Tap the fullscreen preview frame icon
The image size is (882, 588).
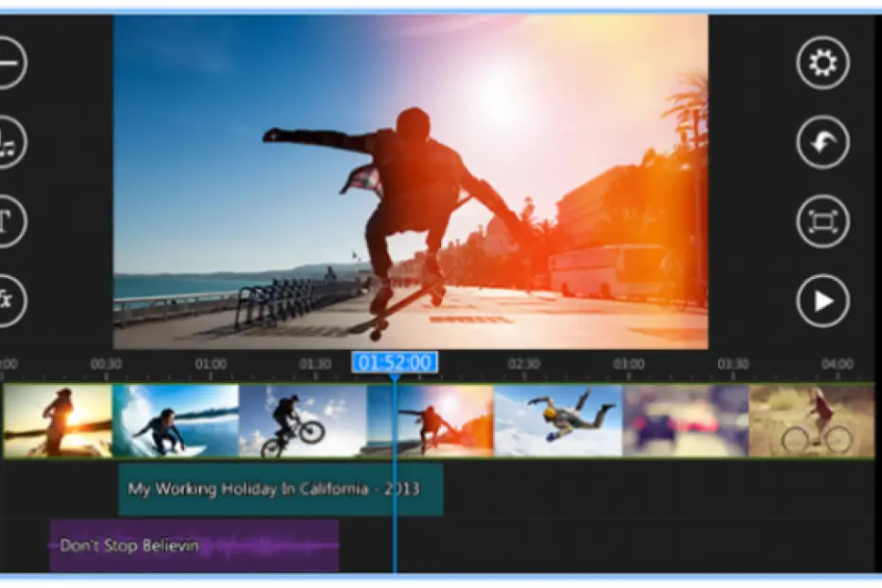point(822,222)
